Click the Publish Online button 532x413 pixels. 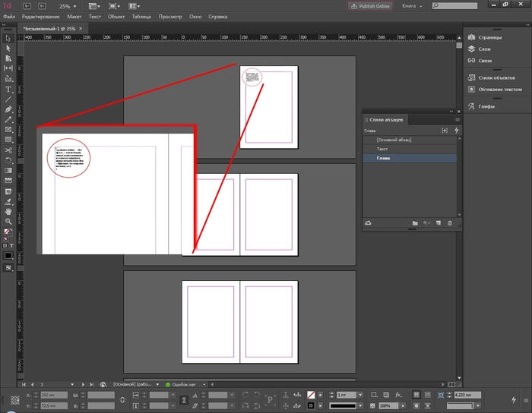tap(370, 5)
